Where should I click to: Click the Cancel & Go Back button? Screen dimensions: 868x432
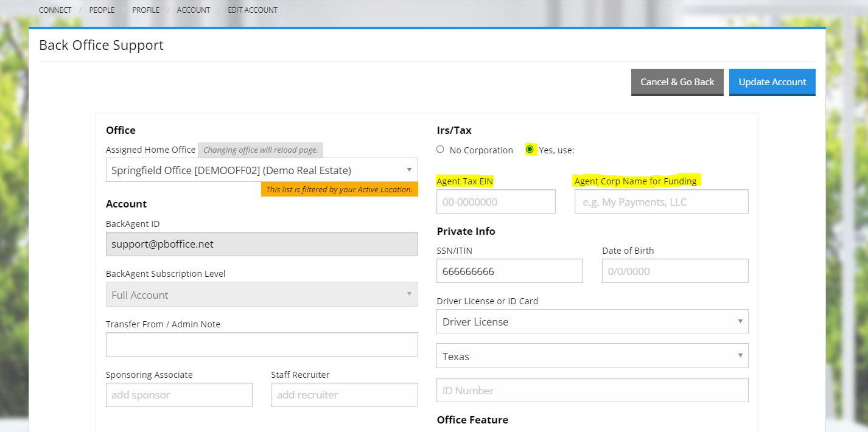coord(677,82)
